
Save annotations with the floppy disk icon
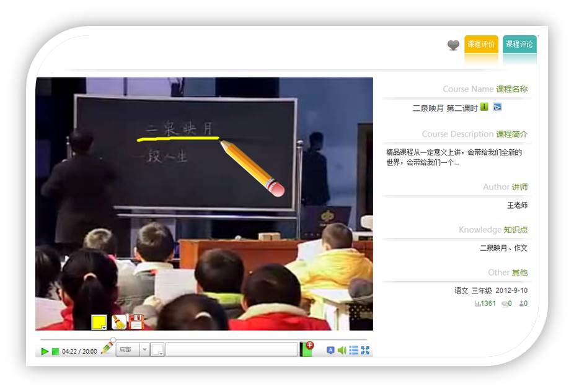[136, 322]
